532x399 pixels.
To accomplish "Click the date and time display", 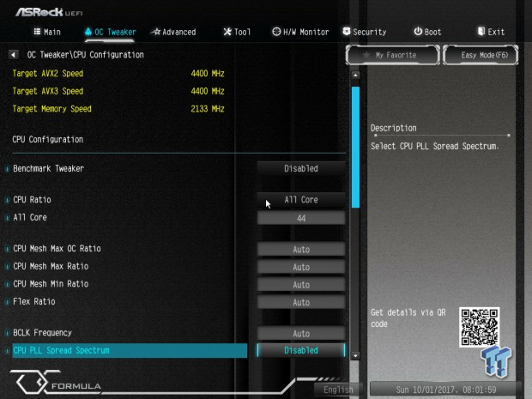I will 446,390.
